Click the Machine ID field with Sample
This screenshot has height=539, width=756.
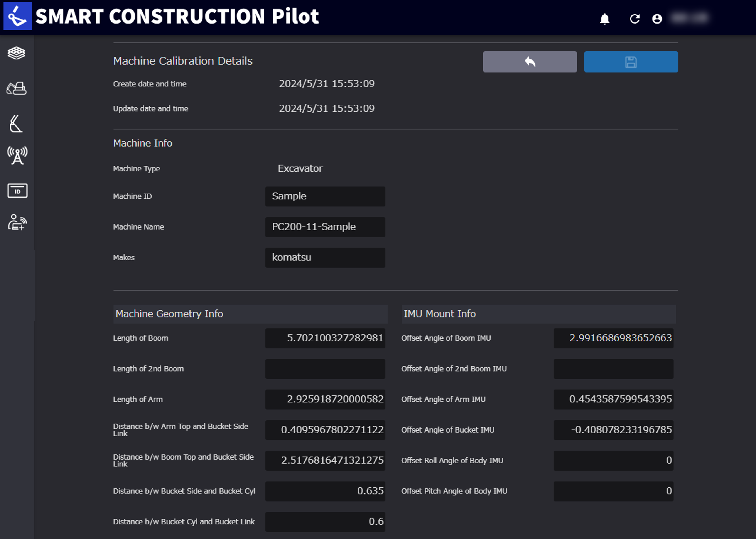click(325, 196)
